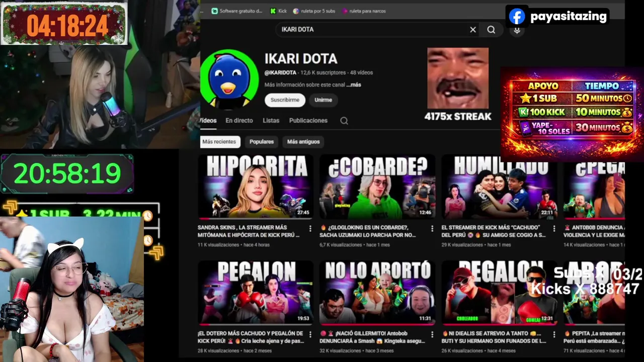Open the ¿COBARDE? video thumbnail
Screen dimensions: 644x362
pyautogui.click(x=377, y=187)
